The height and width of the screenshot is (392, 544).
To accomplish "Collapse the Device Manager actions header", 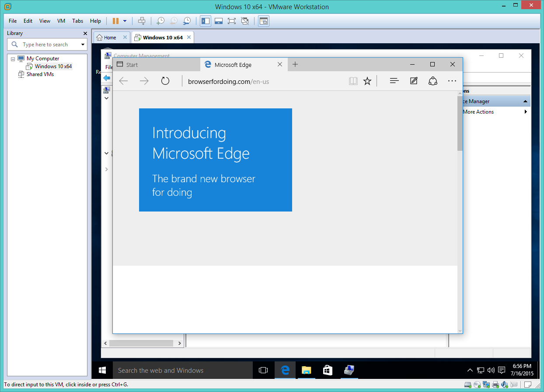I will [525, 101].
